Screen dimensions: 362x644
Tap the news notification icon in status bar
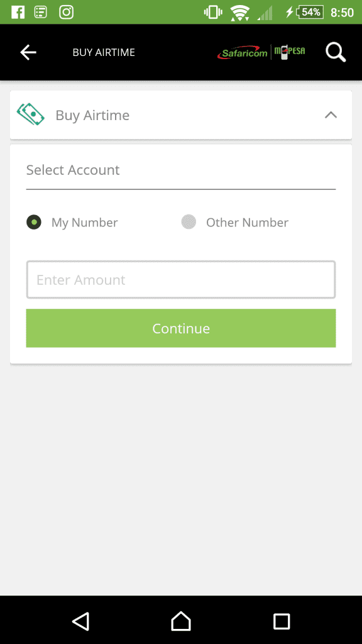coord(41,13)
